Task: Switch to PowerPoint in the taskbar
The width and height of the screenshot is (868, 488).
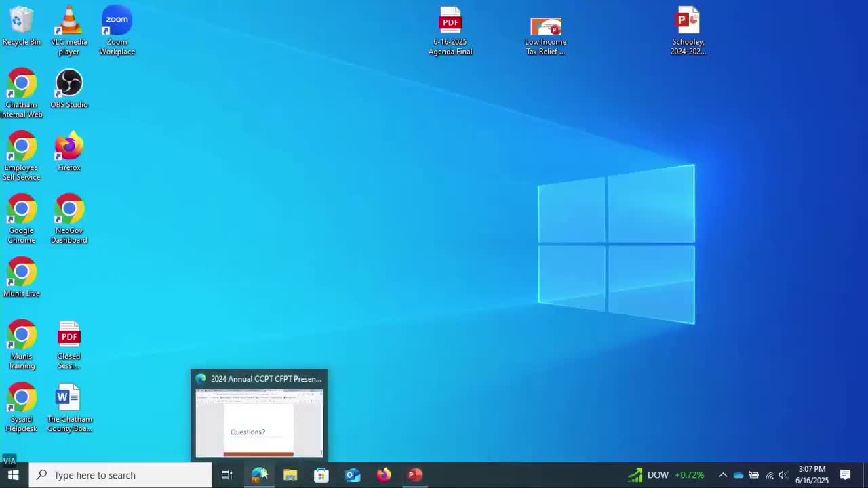Action: click(415, 475)
